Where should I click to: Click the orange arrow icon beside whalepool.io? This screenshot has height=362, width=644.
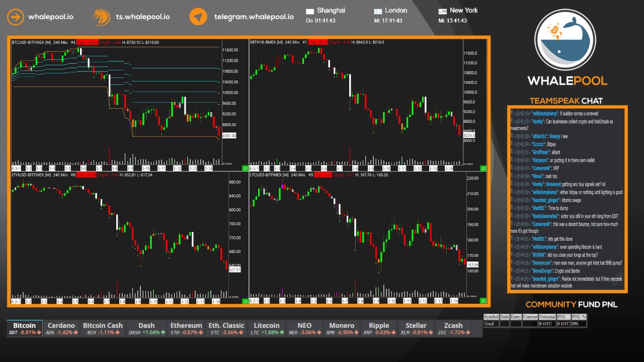click(x=16, y=17)
